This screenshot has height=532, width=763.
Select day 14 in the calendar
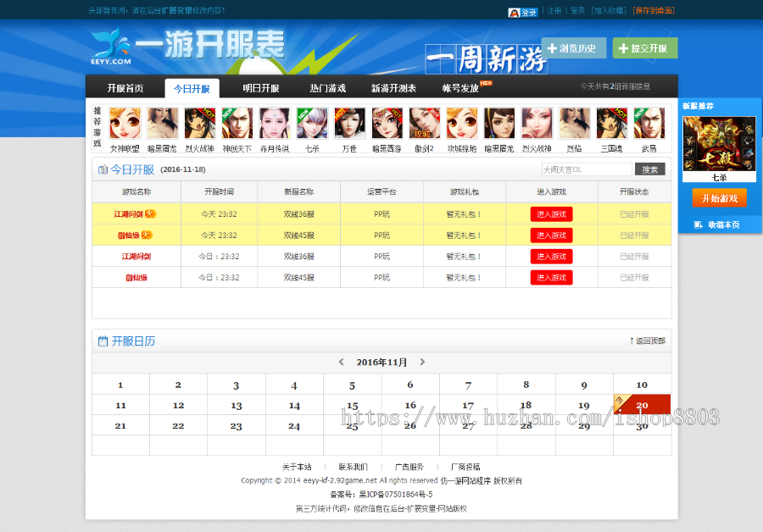tap(294, 405)
